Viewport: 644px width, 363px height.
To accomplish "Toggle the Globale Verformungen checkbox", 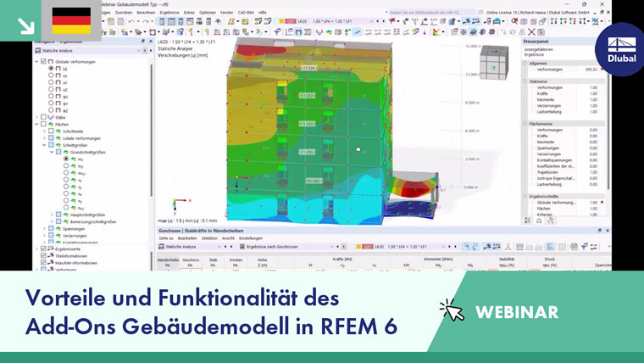I will tap(43, 62).
